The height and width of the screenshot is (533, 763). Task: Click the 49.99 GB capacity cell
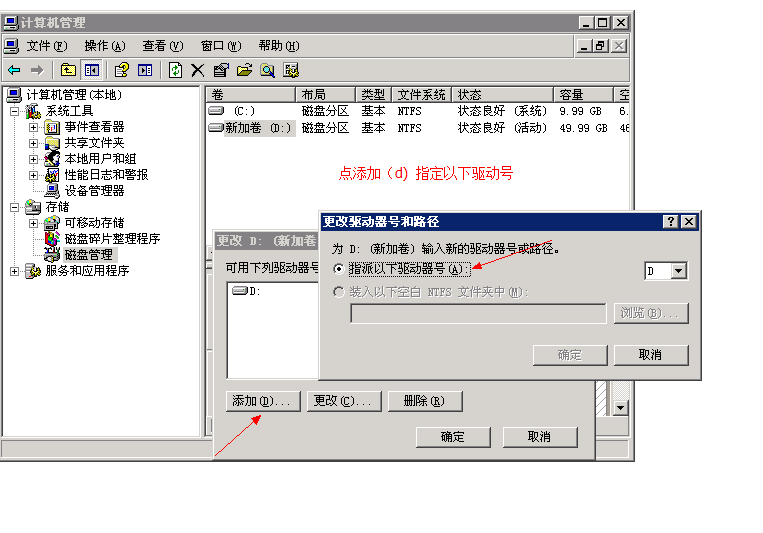coord(583,128)
